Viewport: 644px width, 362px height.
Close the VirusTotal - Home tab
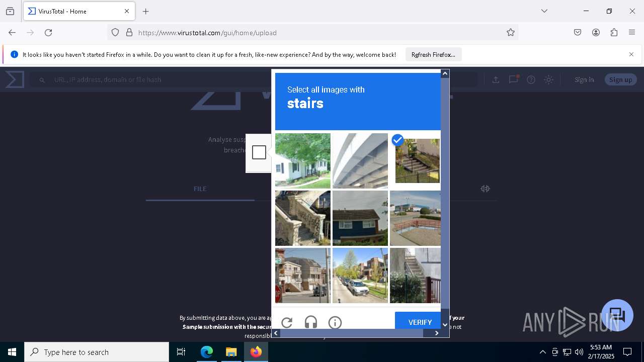pos(127,11)
